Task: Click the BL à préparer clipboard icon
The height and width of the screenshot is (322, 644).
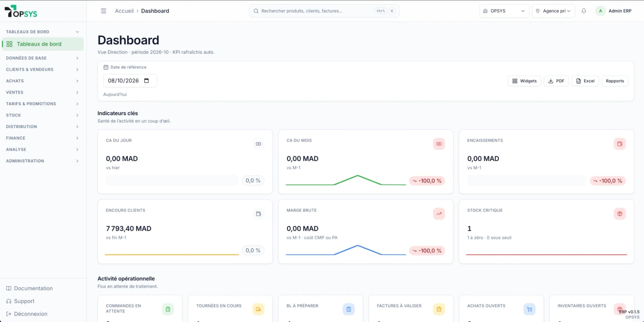Action: [348, 309]
